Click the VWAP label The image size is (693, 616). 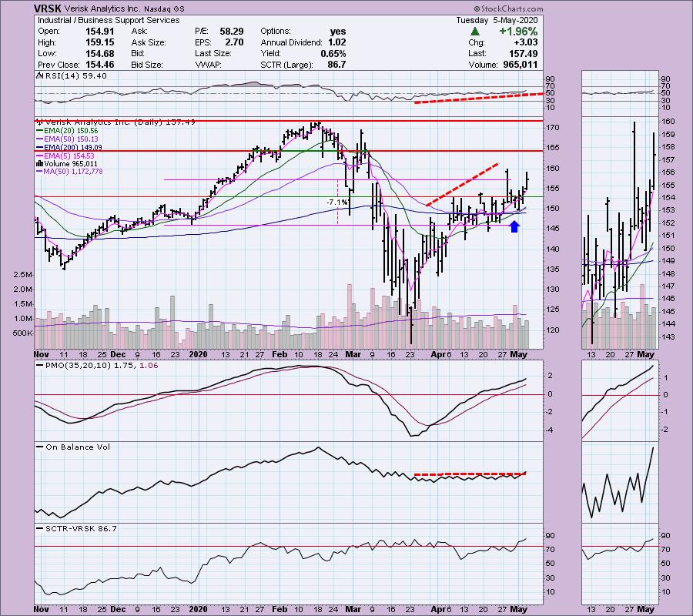point(207,65)
